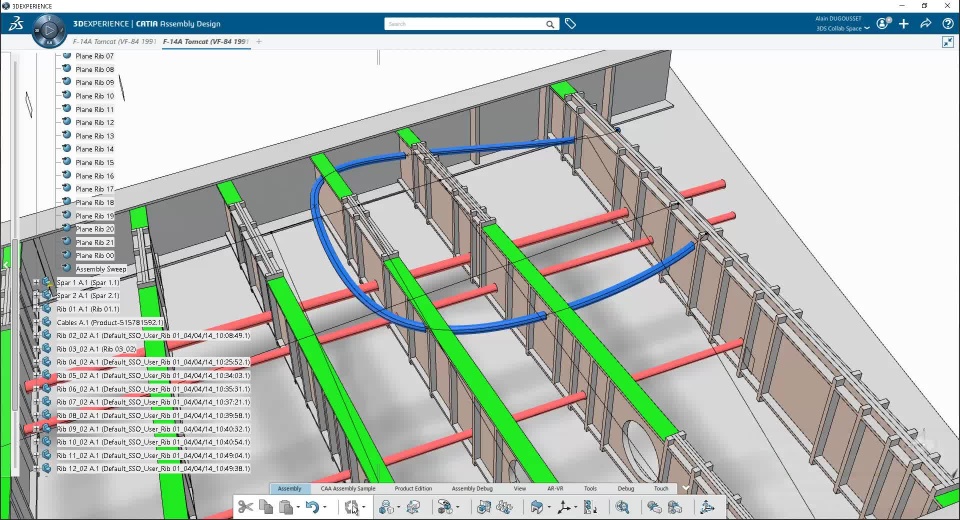
Task: Open the user profile icon
Action: click(883, 24)
